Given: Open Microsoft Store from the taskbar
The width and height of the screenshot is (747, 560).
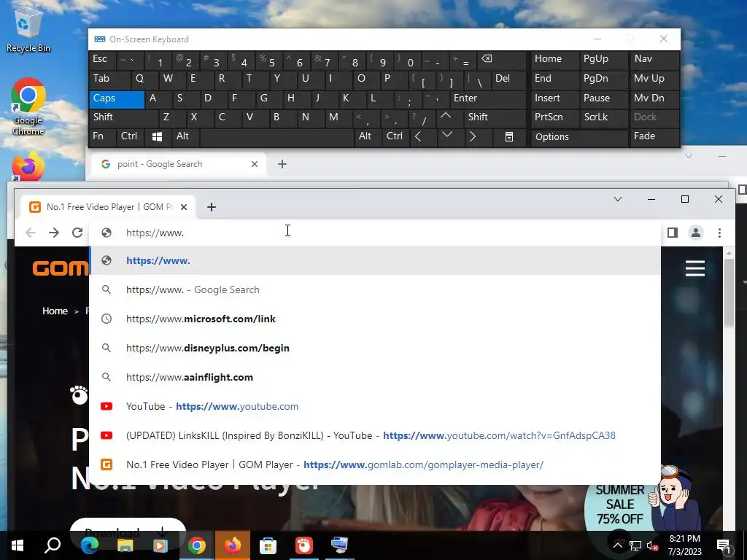Looking at the screenshot, I should pyautogui.click(x=268, y=545).
